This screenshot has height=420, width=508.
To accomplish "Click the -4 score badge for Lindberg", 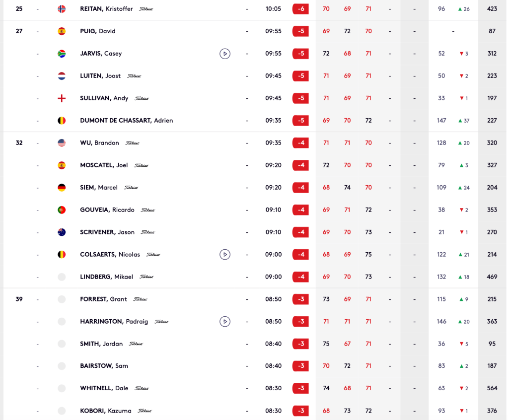I will [300, 277].
